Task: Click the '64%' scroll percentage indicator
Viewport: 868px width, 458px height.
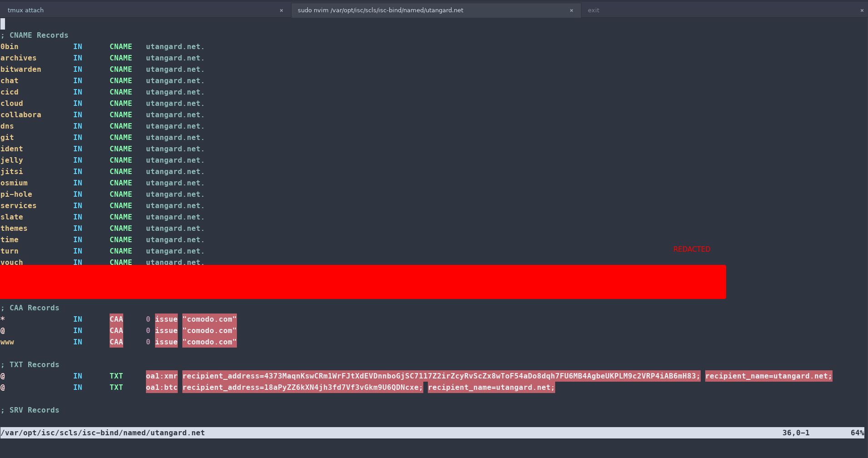Action: click(x=858, y=433)
